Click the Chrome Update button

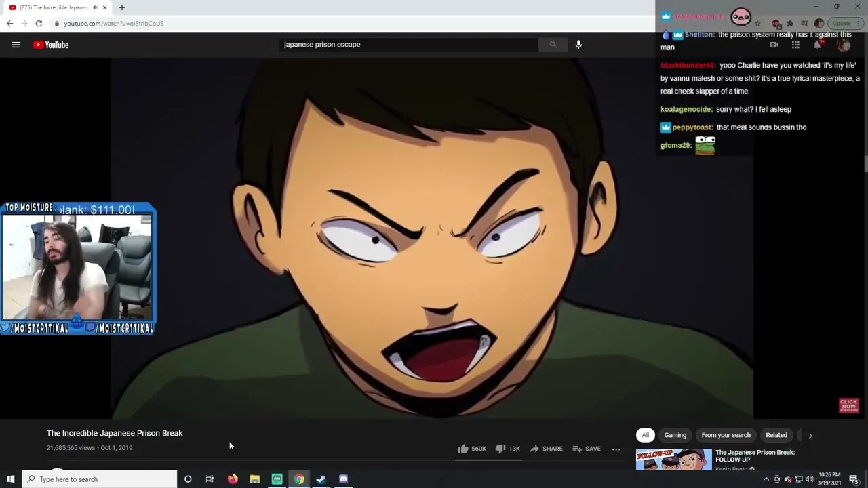coord(845,23)
